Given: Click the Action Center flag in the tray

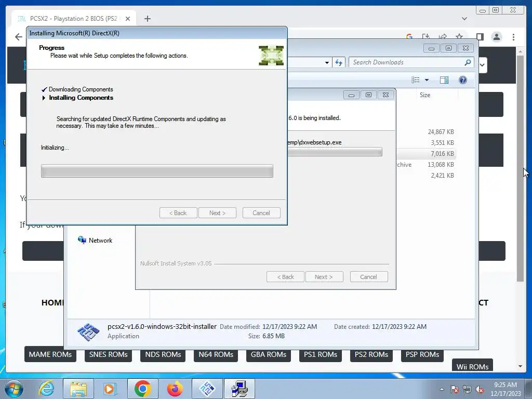Looking at the screenshot, I should click(x=455, y=390).
